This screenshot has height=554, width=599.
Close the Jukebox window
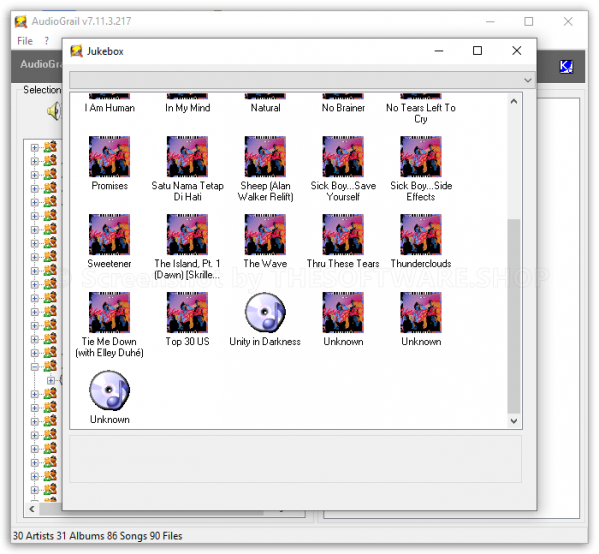click(516, 51)
